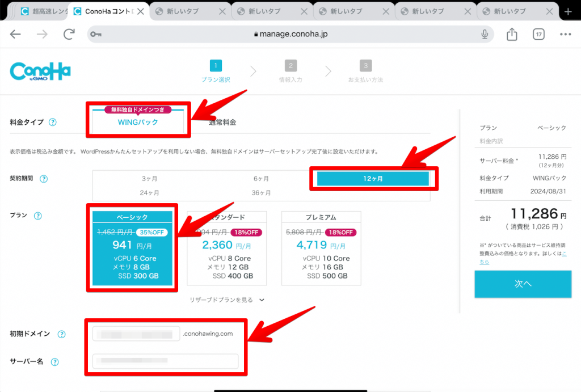This screenshot has width=581, height=392.
Task: Close the ConoHa コントロール tab
Action: tap(140, 11)
